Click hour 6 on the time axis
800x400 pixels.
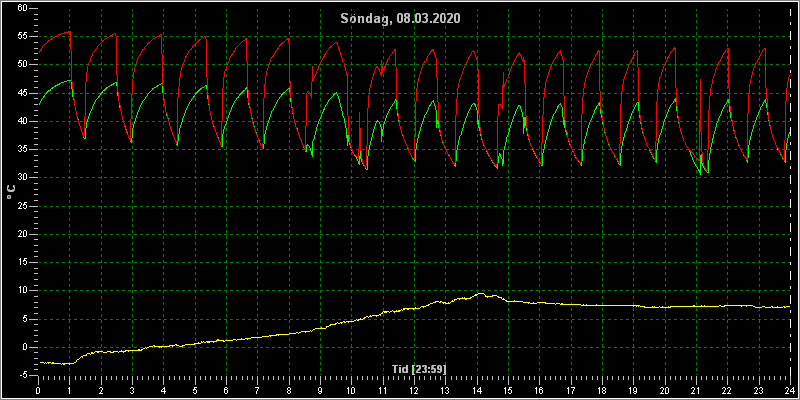click(x=226, y=390)
